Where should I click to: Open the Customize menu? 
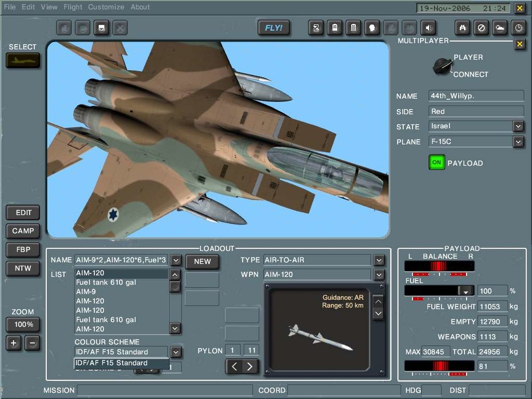pos(106,7)
